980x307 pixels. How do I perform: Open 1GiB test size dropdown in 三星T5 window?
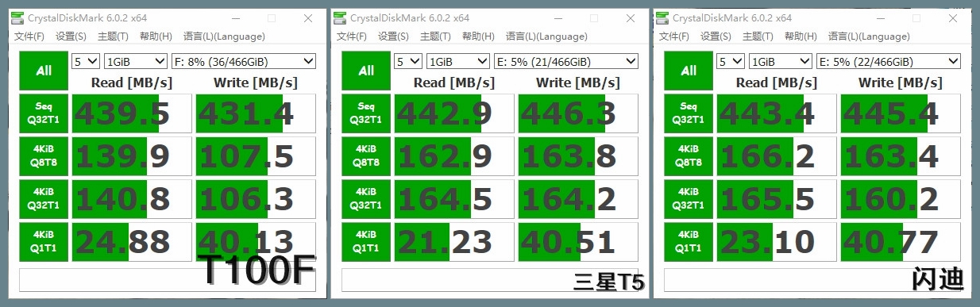pos(458,61)
